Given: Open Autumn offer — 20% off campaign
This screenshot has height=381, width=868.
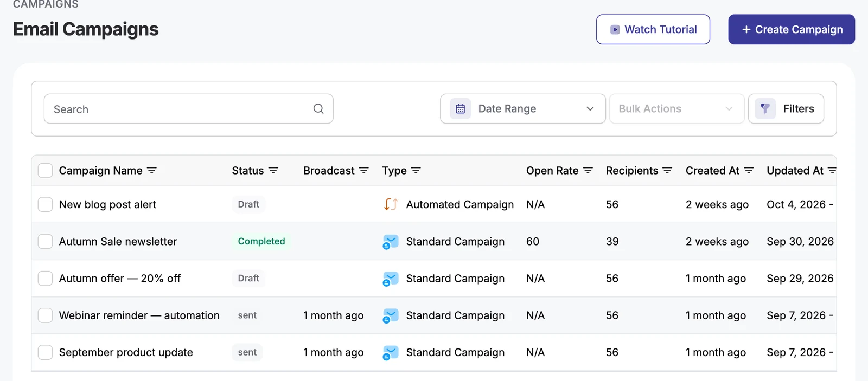Looking at the screenshot, I should 120,279.
